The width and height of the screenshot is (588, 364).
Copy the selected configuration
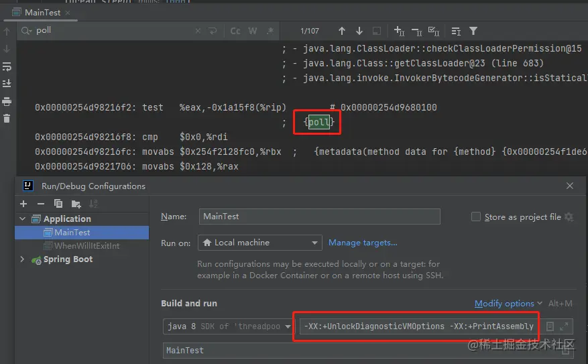click(x=58, y=204)
